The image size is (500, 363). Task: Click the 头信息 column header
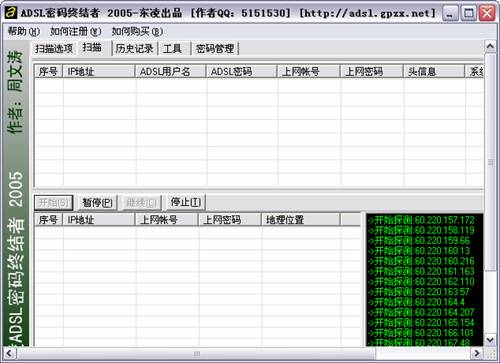[x=434, y=71]
